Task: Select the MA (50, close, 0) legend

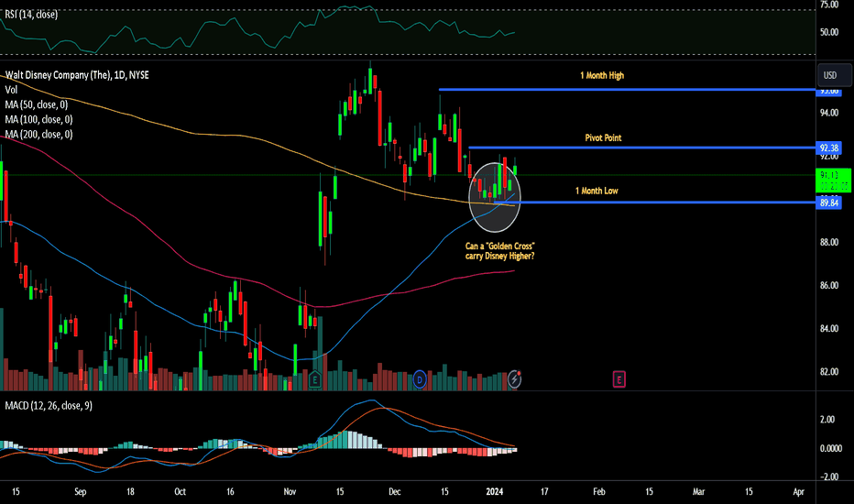Action: click(37, 104)
